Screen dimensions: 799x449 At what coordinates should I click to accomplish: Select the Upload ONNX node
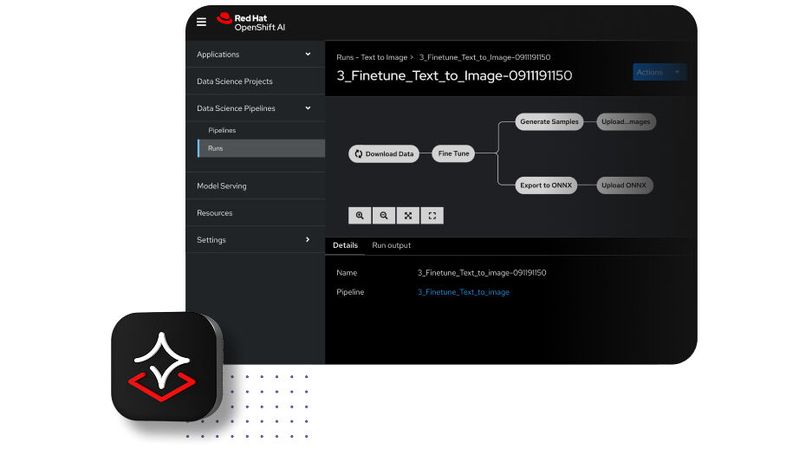(624, 185)
